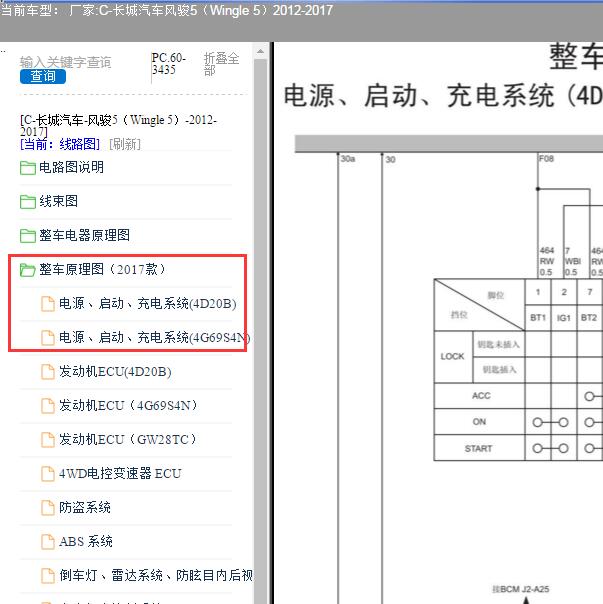Image resolution: width=603 pixels, height=604 pixels.
Task: Open the 整车电器原理图 folder icon
Action: click(x=28, y=236)
